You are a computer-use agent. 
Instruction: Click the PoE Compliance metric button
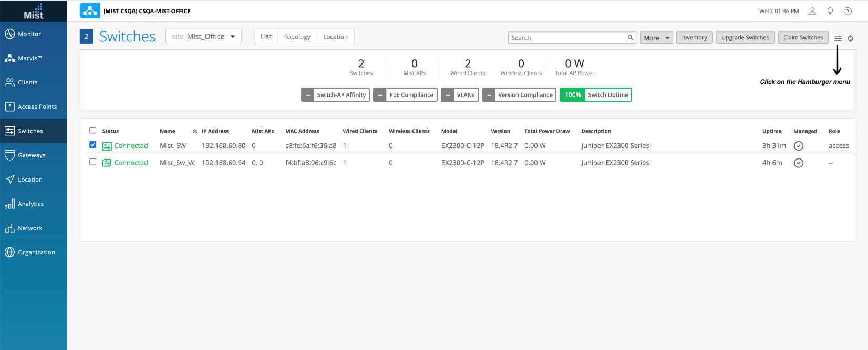point(405,95)
